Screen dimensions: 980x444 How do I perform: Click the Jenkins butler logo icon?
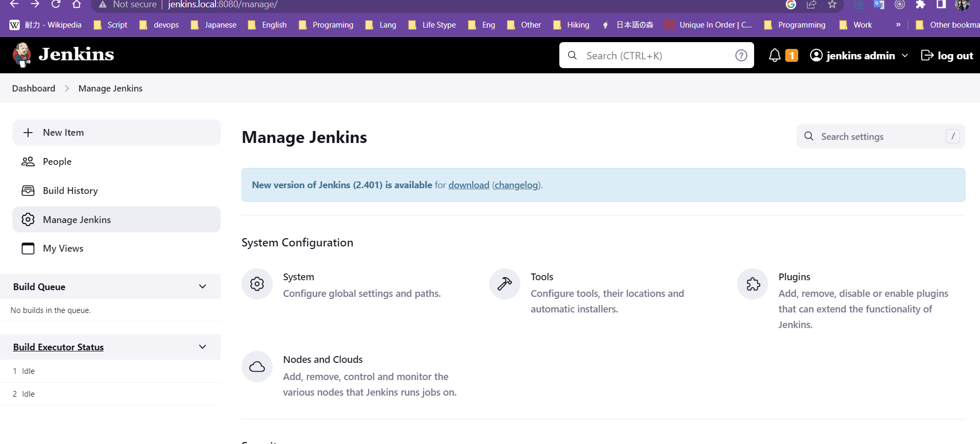[x=22, y=55]
